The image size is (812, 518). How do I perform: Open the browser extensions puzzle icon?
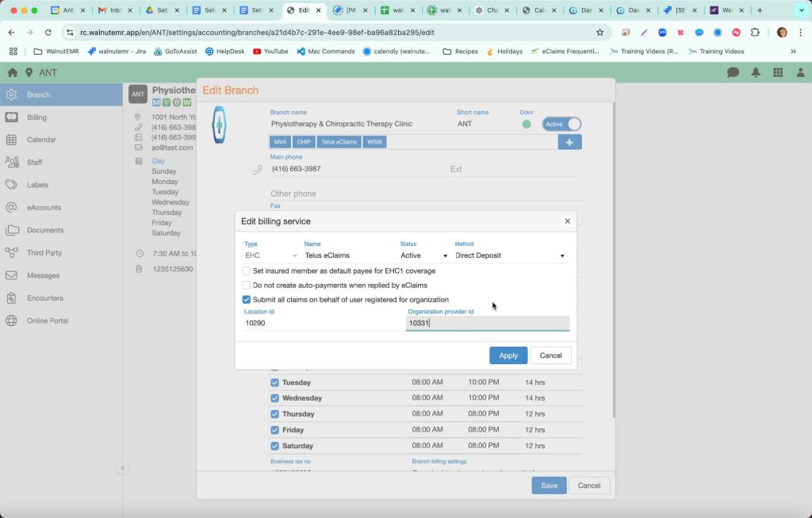coord(755,33)
